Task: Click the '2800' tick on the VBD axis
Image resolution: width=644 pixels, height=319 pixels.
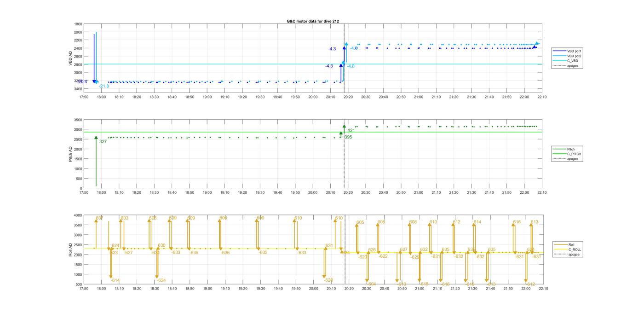Action: click(x=78, y=64)
